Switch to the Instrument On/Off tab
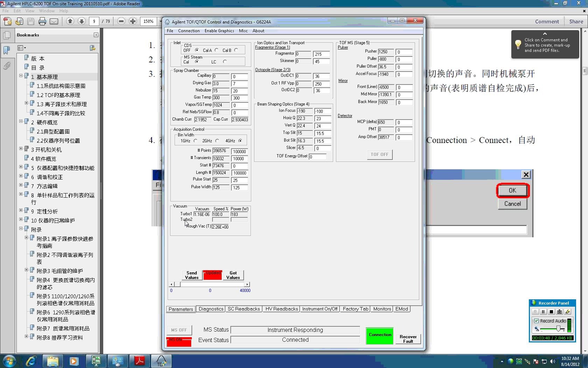Image resolution: width=588 pixels, height=368 pixels. 320,309
